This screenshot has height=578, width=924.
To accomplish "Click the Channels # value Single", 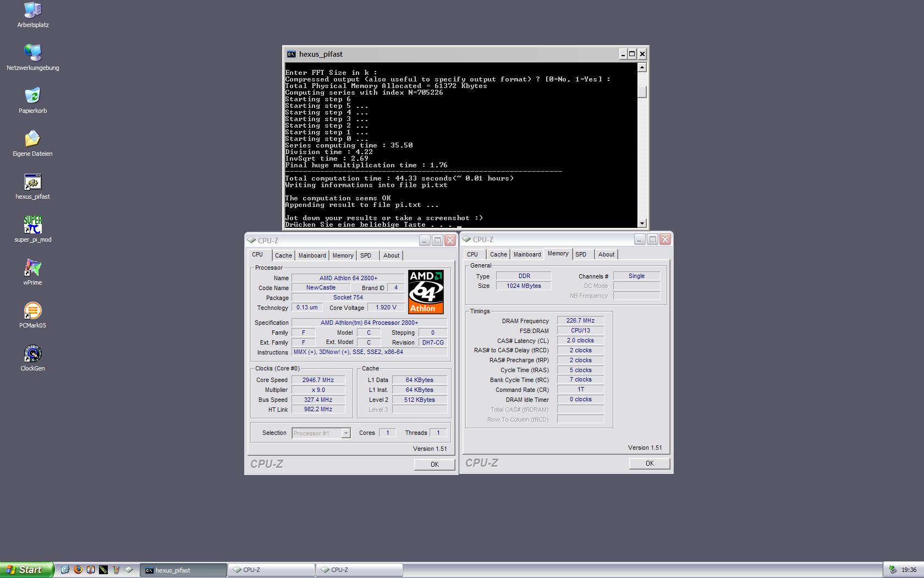I will pos(636,276).
